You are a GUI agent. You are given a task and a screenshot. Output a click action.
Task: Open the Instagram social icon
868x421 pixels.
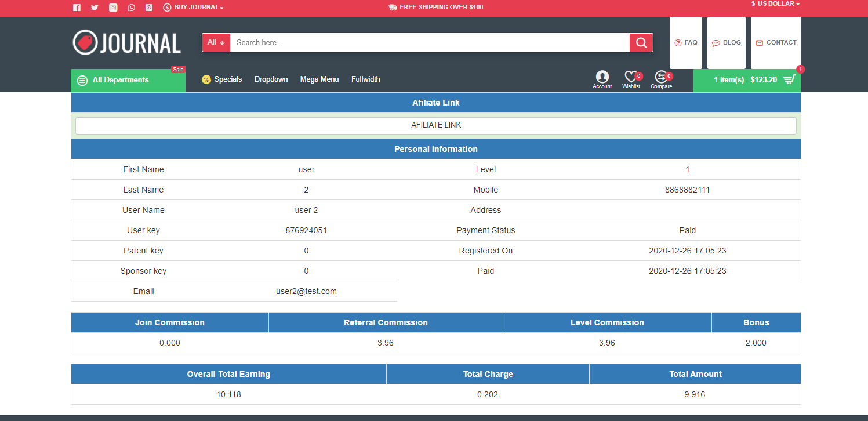(x=113, y=8)
